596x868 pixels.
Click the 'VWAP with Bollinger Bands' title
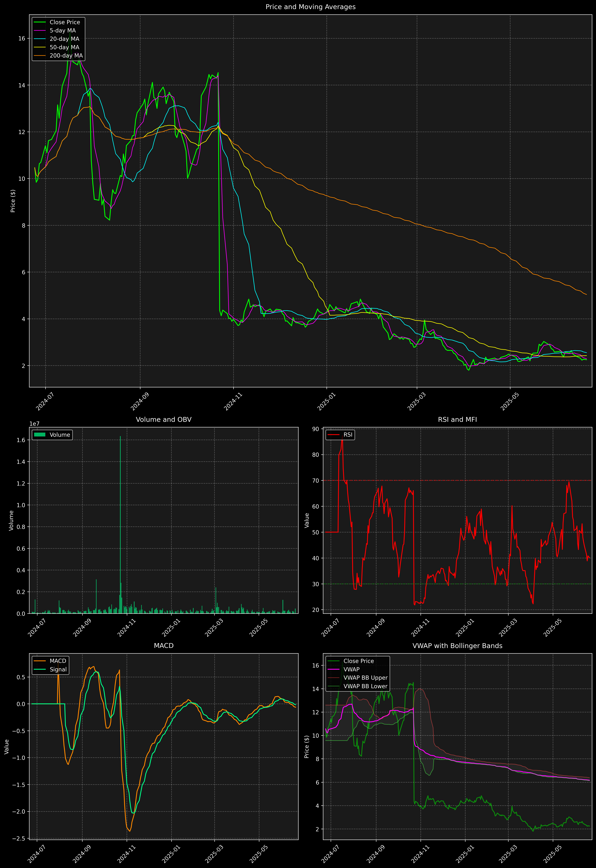[457, 646]
